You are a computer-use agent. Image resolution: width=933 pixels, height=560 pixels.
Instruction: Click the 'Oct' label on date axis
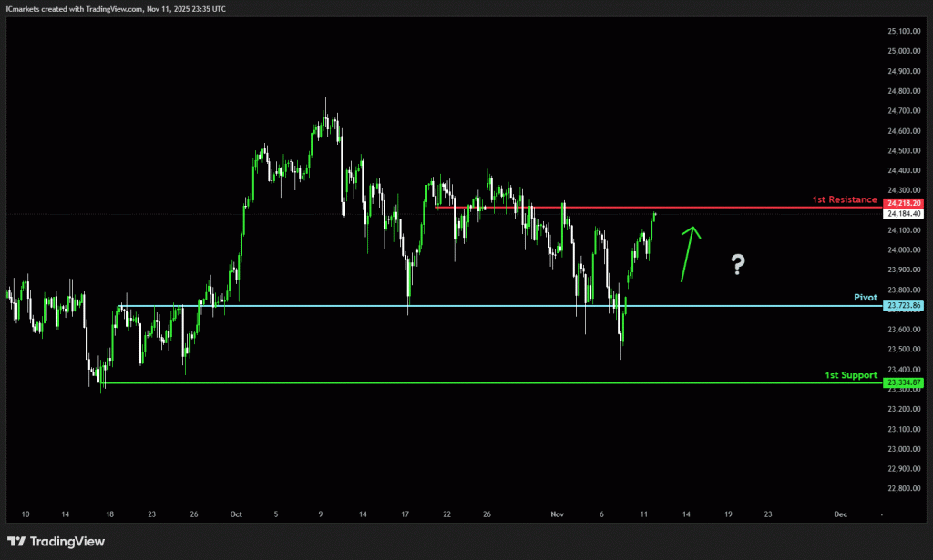tap(236, 514)
